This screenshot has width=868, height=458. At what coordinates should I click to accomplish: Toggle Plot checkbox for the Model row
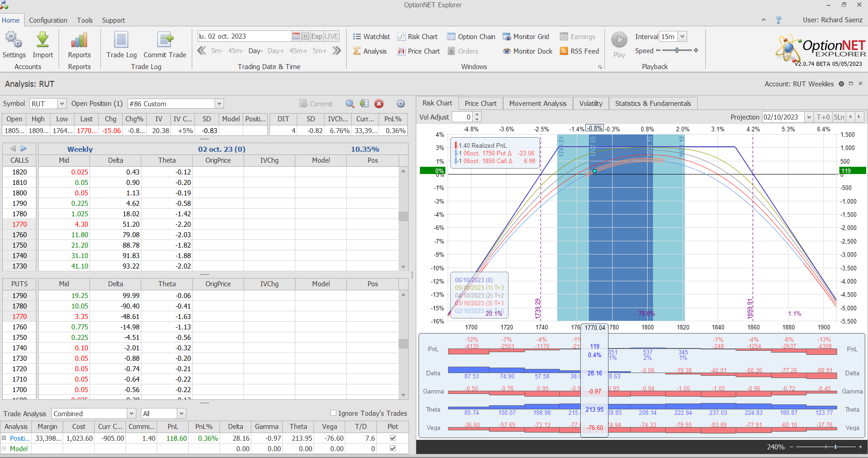tap(393, 448)
